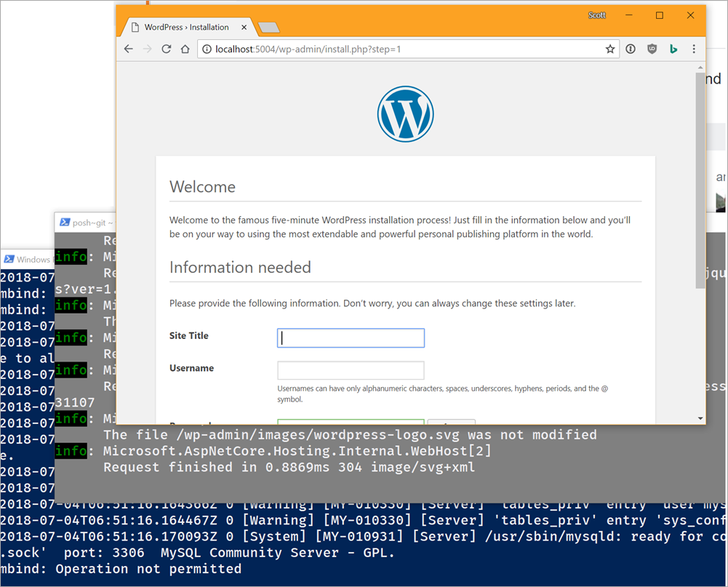Open the browser home page
The height and width of the screenshot is (587, 728).
185,49
